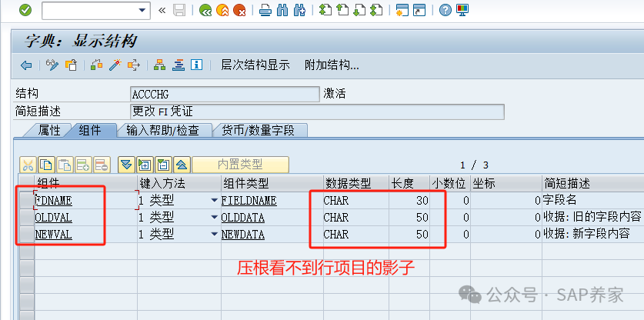The height and width of the screenshot is (320, 644).
Task: Click the Check syntax icon
Action: pyautogui.click(x=96, y=65)
